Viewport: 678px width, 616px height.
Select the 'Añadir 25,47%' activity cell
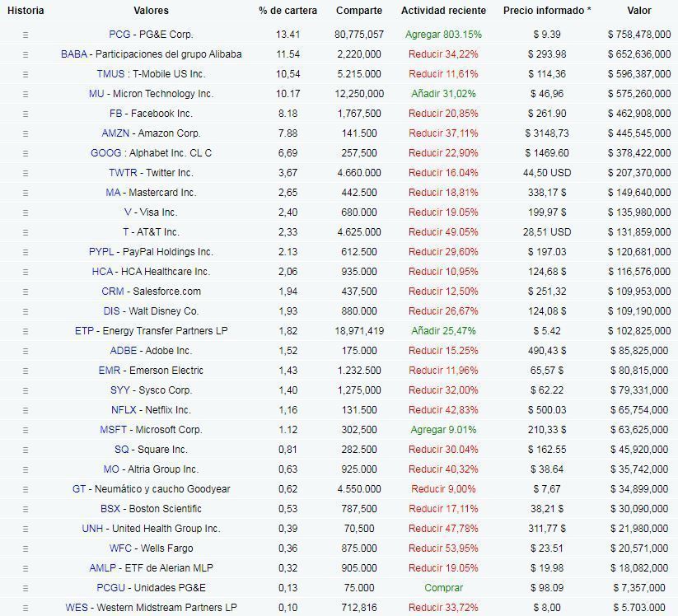click(444, 331)
